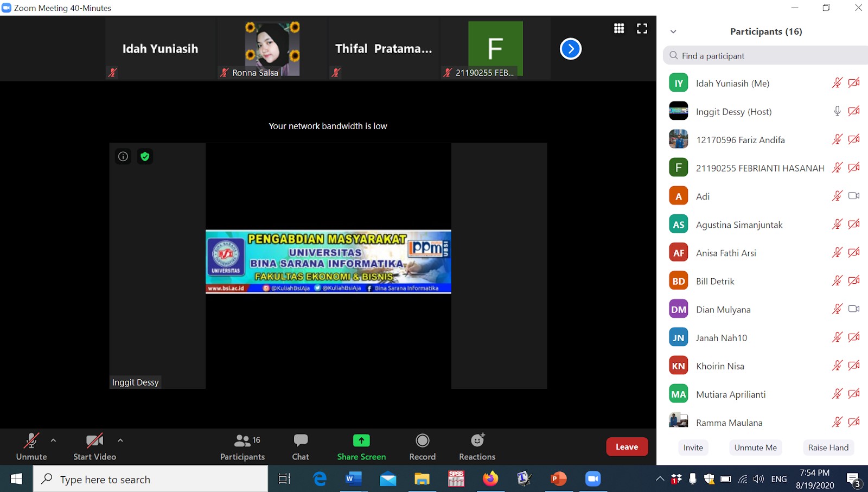Click the Raise Hand button

(x=828, y=448)
